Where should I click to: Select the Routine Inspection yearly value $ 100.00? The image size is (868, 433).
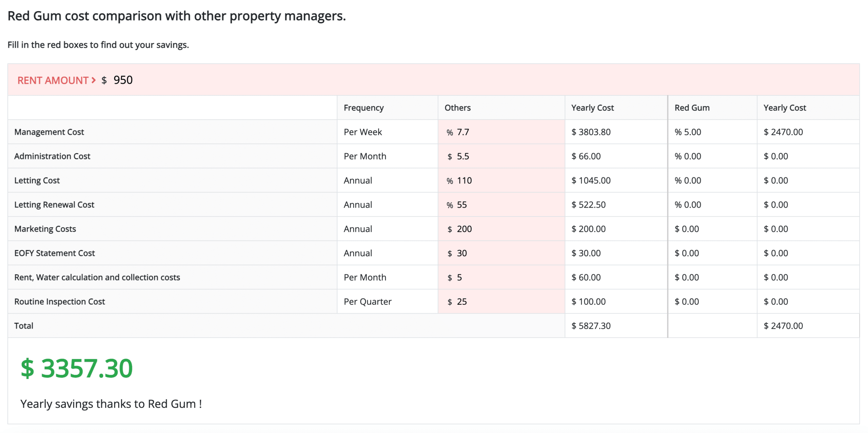pyautogui.click(x=588, y=302)
